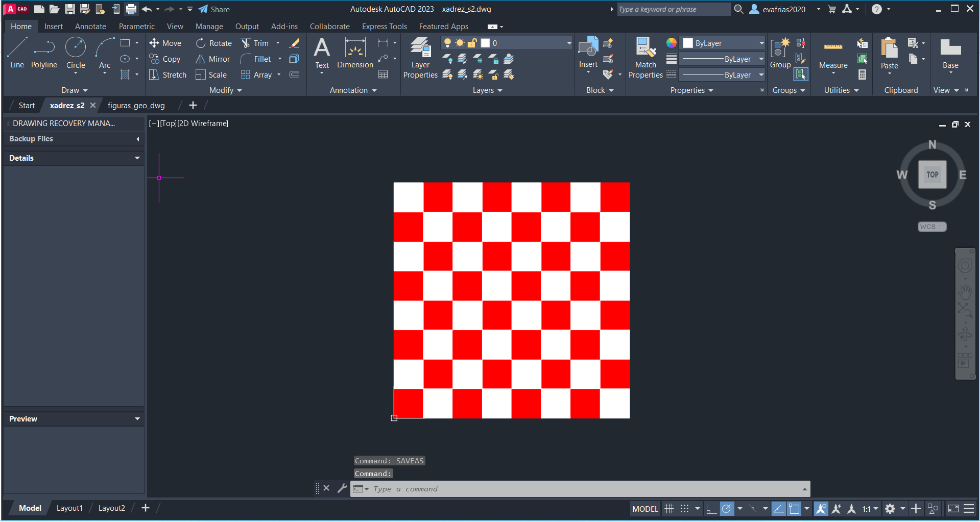Expand the Modify panel

click(226, 90)
